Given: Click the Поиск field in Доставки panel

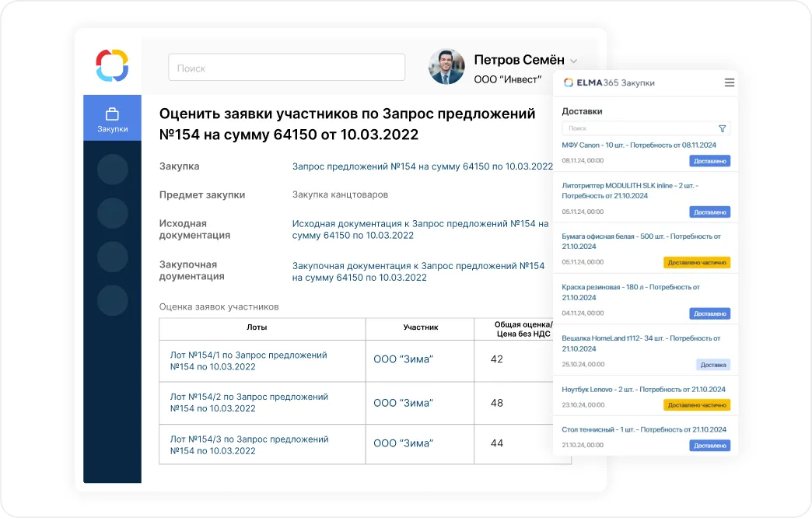Looking at the screenshot, I should pos(638,128).
